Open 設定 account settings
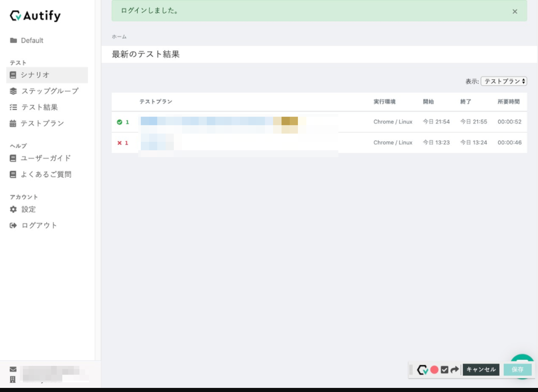 (23, 209)
